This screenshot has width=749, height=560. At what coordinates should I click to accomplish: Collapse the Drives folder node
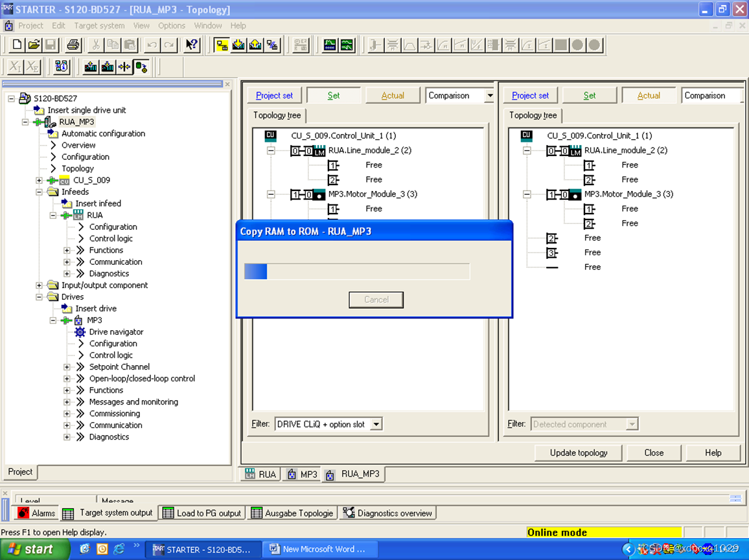click(39, 297)
